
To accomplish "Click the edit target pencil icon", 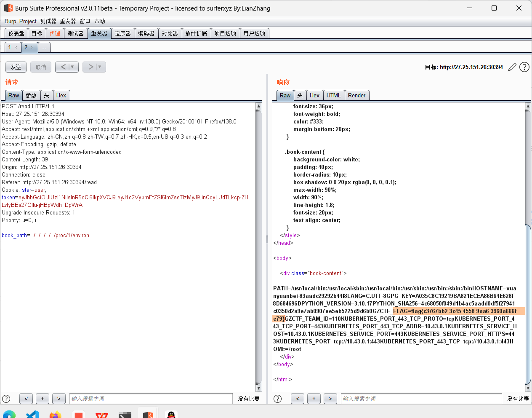I will click(x=512, y=67).
